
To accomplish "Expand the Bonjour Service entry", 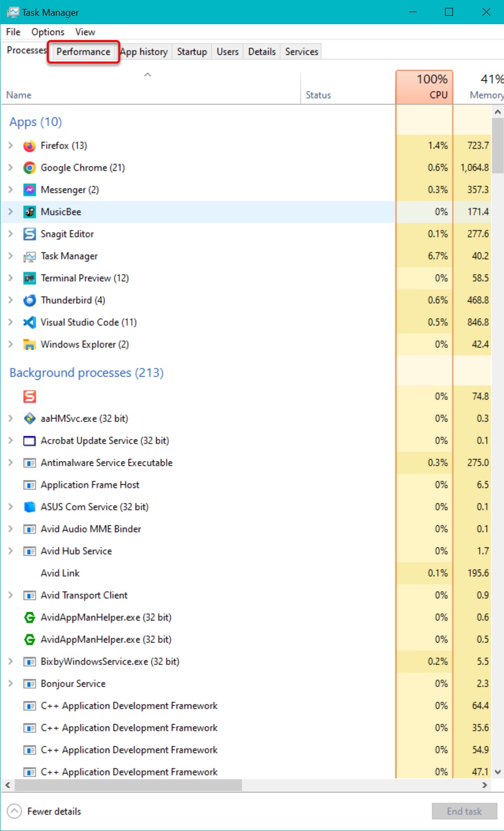I will pyautogui.click(x=11, y=684).
